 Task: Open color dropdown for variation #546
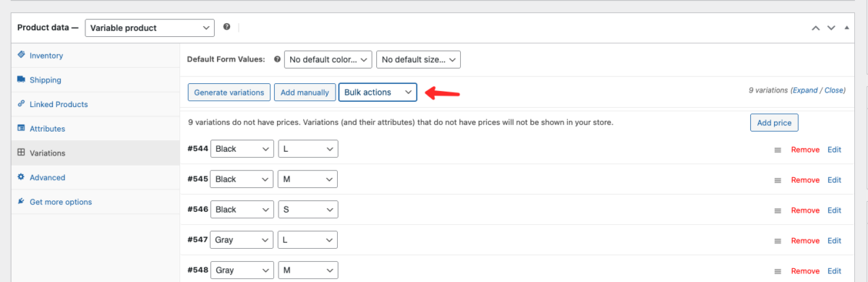tap(242, 210)
